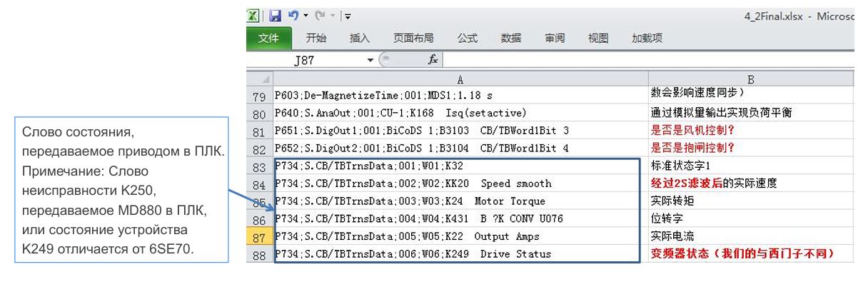The height and width of the screenshot is (307, 868).
Task: Open the undo history dropdown arrow
Action: click(306, 16)
